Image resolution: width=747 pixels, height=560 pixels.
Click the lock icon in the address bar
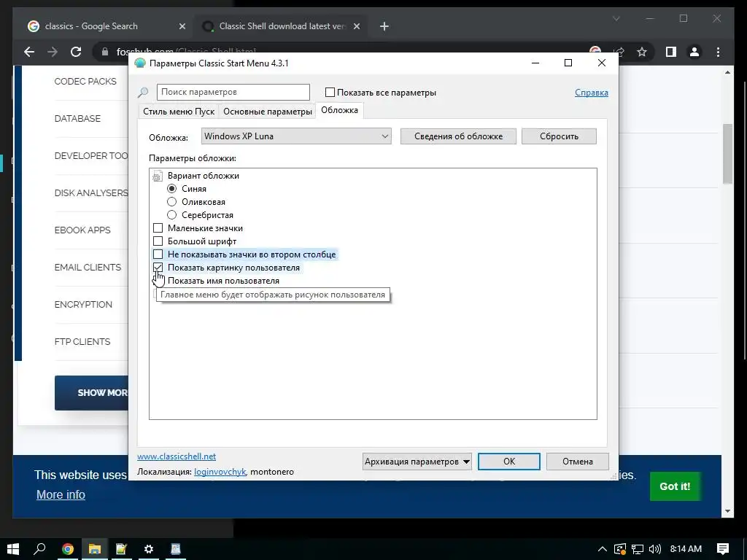(x=105, y=52)
